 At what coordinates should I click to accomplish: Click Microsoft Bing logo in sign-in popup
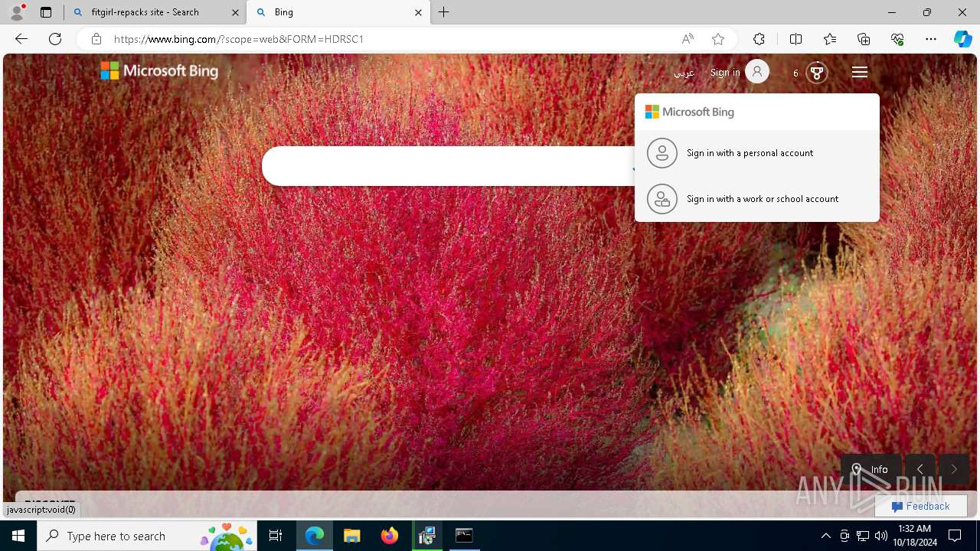[x=689, y=112]
